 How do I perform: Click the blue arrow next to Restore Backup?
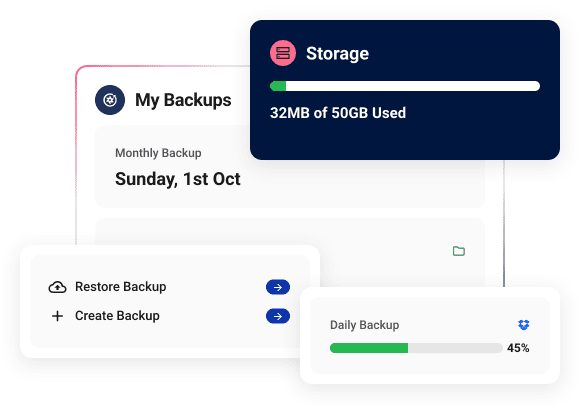point(278,287)
